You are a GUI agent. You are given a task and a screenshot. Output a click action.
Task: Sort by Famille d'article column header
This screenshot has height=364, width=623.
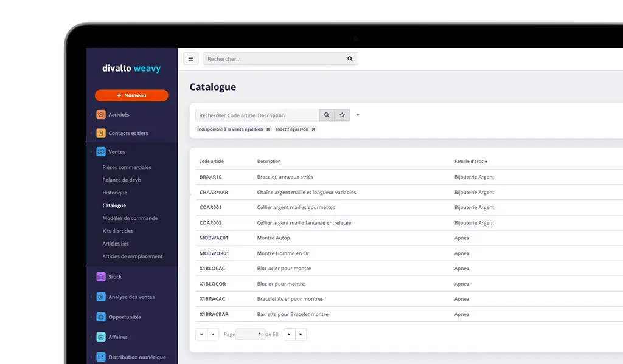tap(471, 161)
